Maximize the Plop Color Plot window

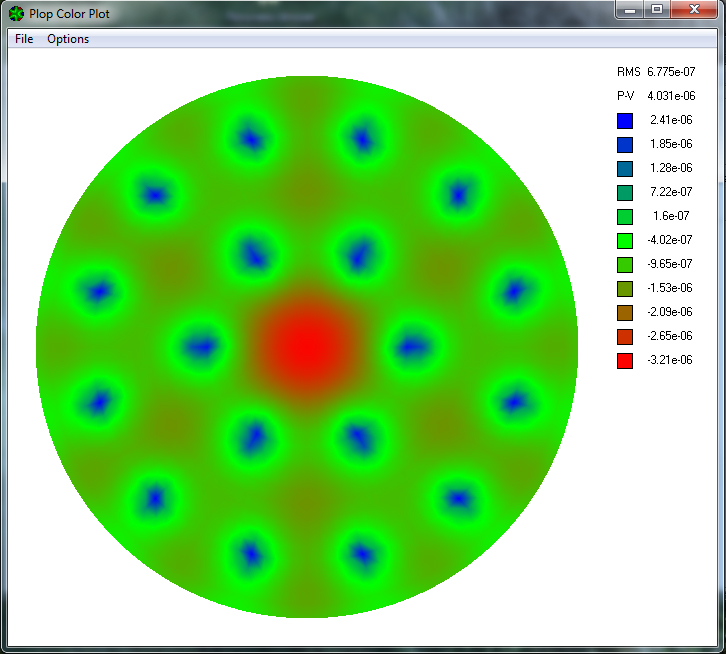click(x=657, y=10)
